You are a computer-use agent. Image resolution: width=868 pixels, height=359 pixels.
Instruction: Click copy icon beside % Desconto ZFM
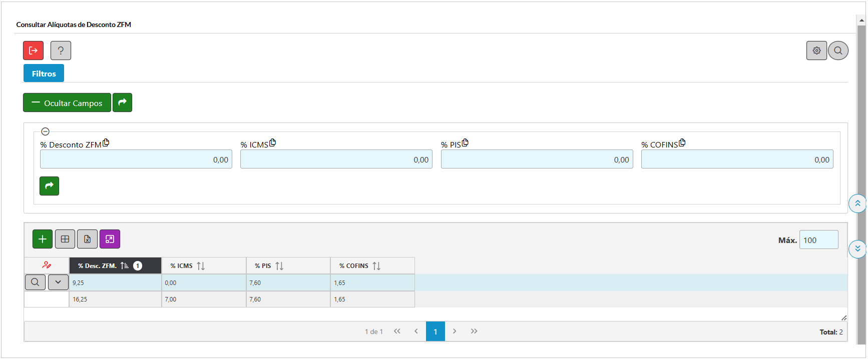(x=106, y=143)
